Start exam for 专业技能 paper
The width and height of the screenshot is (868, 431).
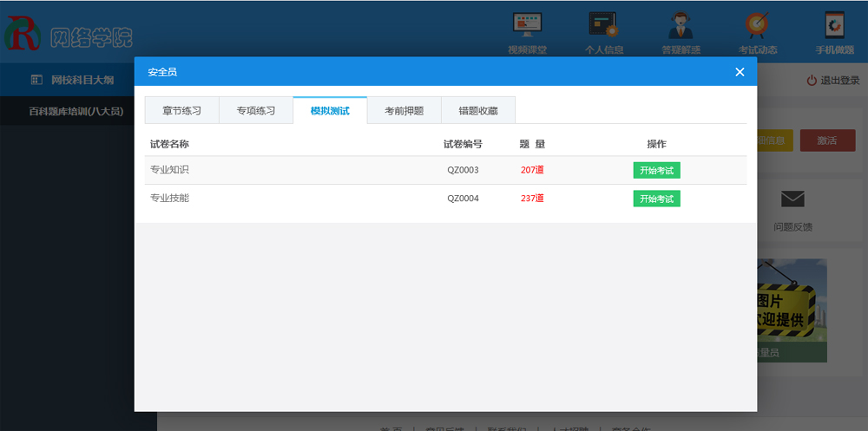pyautogui.click(x=656, y=199)
